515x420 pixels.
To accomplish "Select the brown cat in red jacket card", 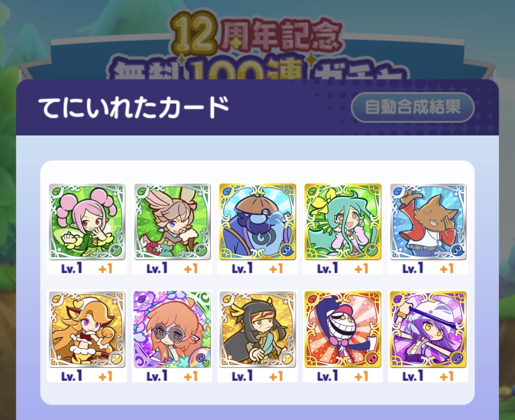I will point(428,222).
